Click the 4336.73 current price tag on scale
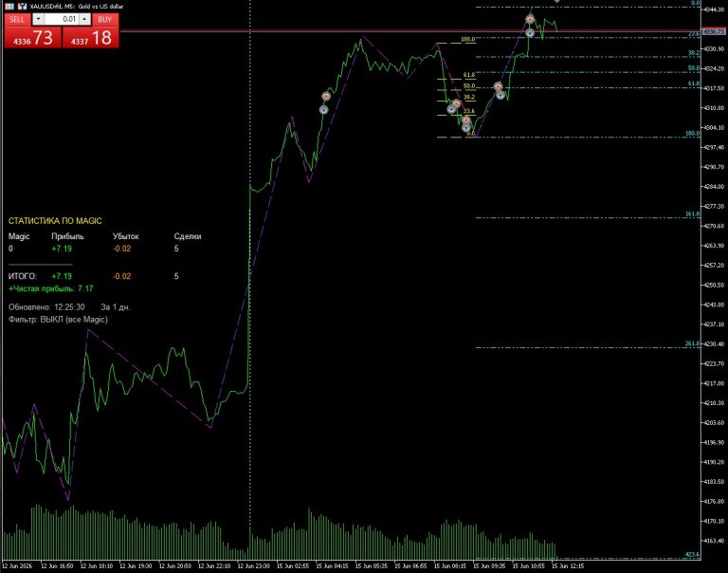The height and width of the screenshot is (573, 728). tap(714, 31)
